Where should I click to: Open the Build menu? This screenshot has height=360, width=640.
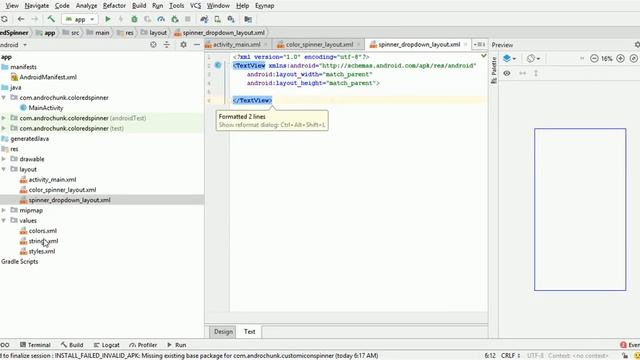[x=139, y=6]
